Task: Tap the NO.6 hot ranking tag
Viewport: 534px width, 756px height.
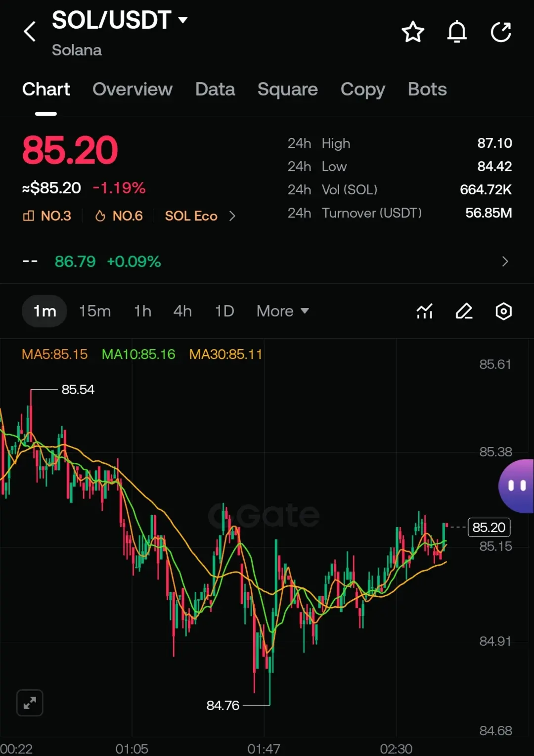Action: pos(119,216)
